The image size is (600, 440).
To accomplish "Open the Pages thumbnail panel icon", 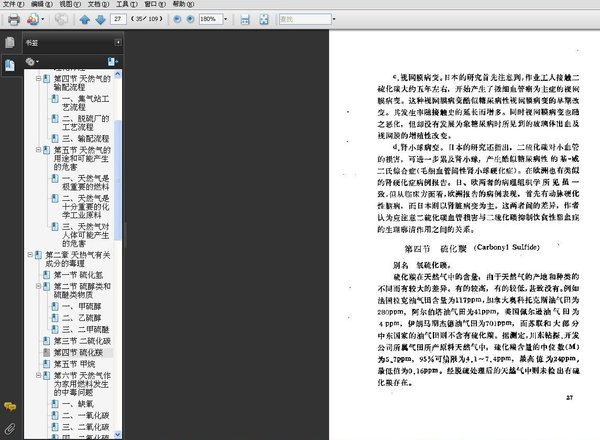I will pyautogui.click(x=10, y=42).
